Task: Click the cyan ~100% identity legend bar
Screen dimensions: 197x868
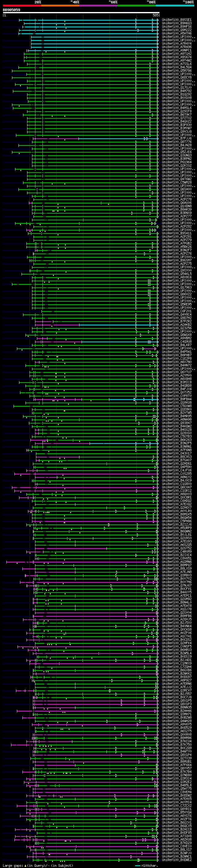Action: (x=175, y=6)
